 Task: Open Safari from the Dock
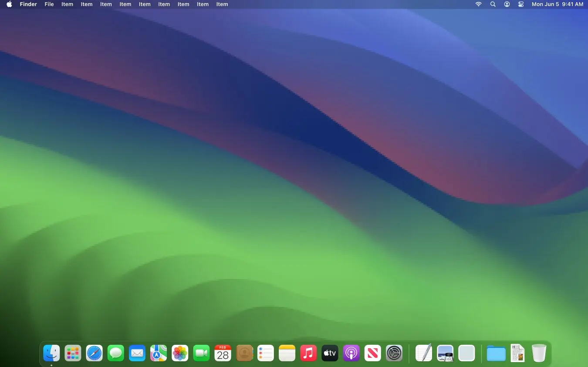click(94, 353)
